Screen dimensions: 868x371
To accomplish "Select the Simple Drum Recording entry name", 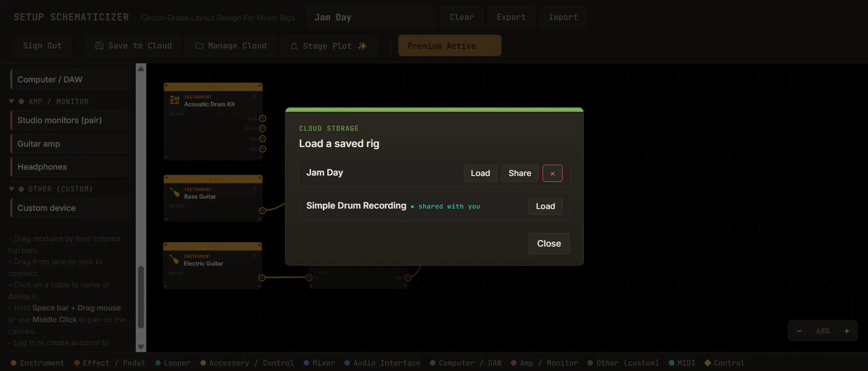I will click(x=356, y=205).
